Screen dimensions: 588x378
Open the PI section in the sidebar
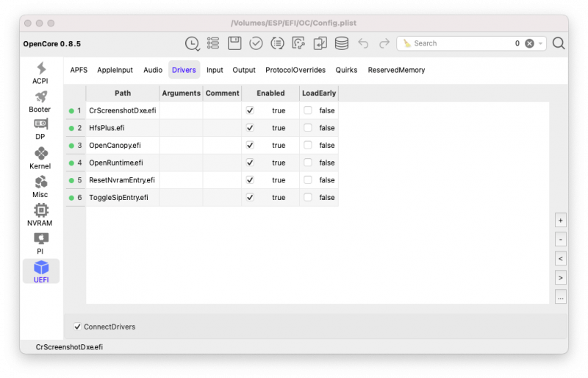(x=40, y=243)
